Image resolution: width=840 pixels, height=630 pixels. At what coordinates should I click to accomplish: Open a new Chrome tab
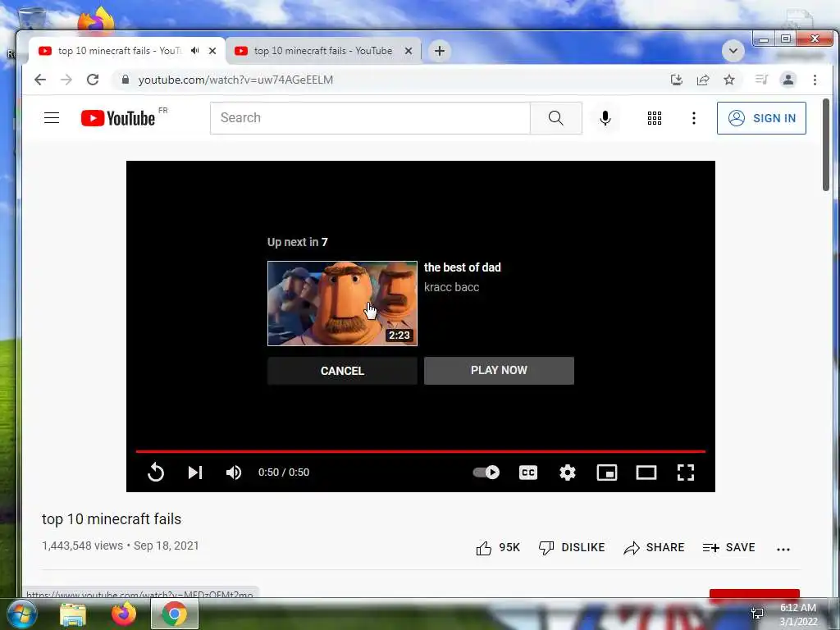[x=440, y=51]
